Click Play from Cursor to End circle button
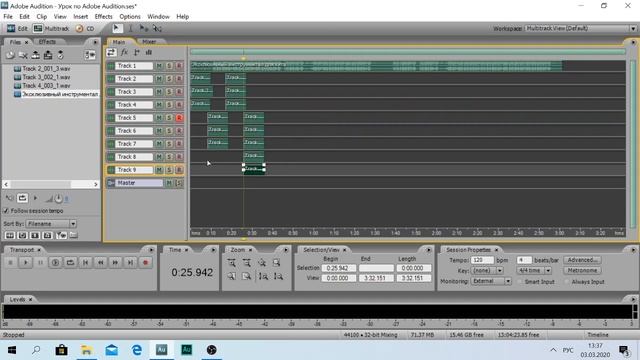Viewport: 640px width, 360px height. 55,262
